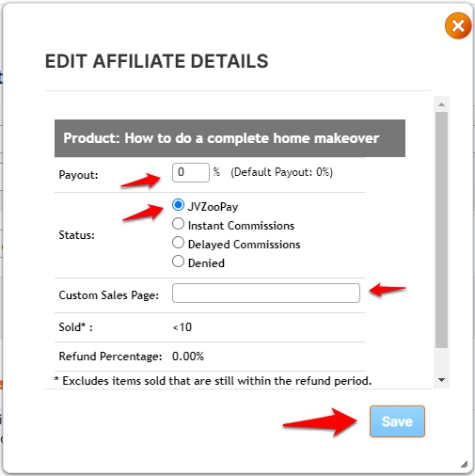Click the Payout percentage input field
475x476 pixels.
191,172
